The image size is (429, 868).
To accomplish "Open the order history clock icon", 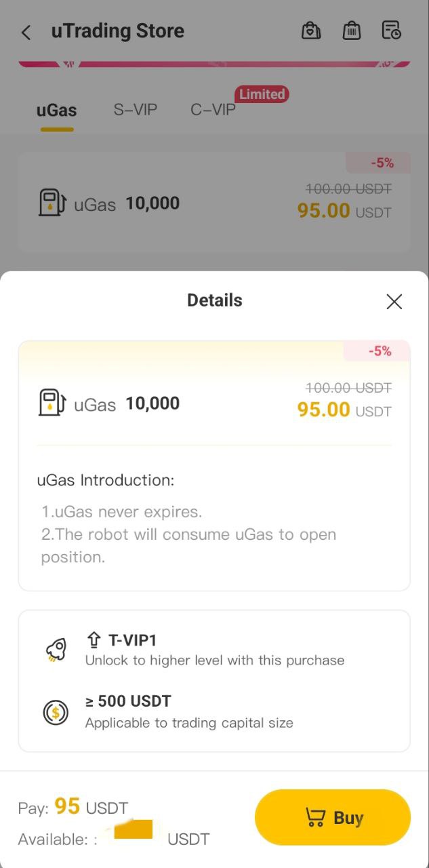I will coord(392,31).
